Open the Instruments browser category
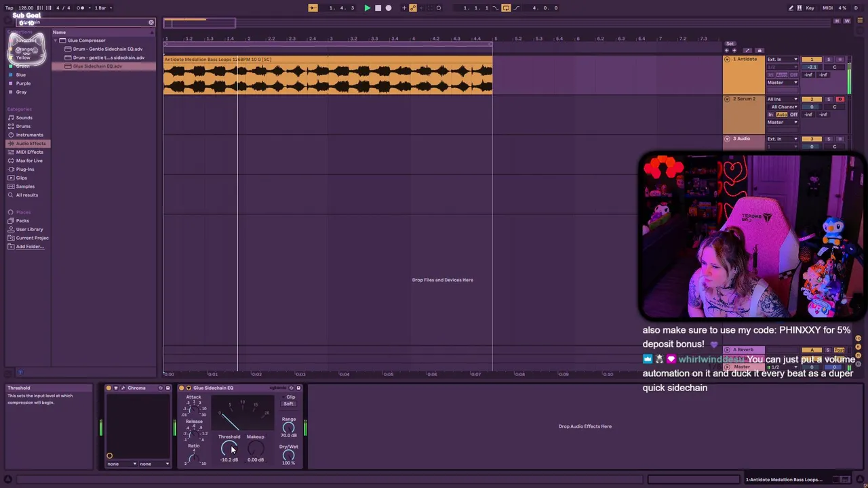This screenshot has height=488, width=868. 29,135
